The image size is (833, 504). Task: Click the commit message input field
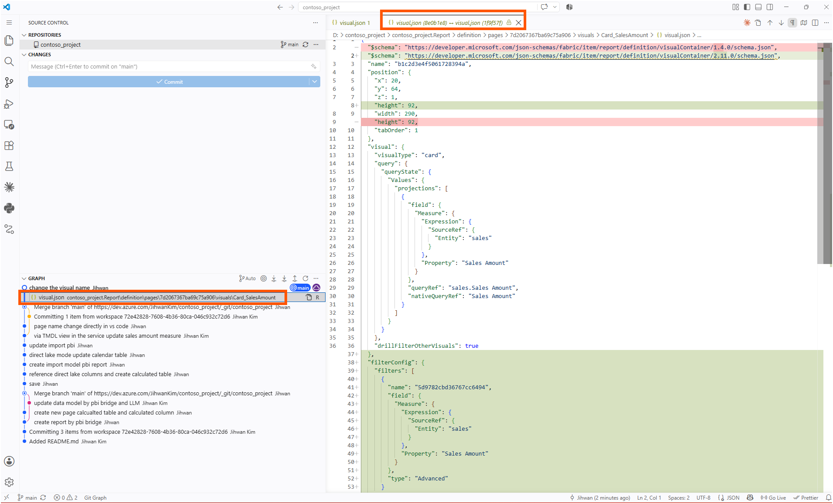click(174, 66)
